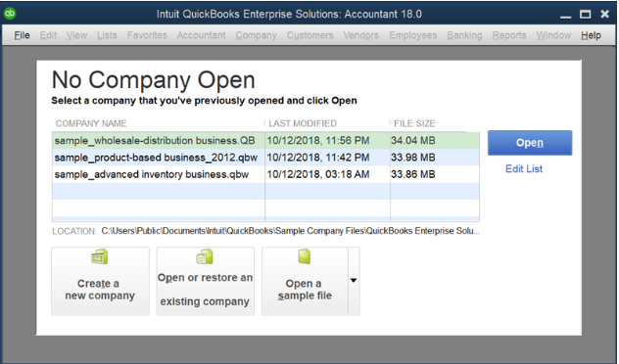Screen dimensions: 619x364
Task: Click the green building icon above Create a new company
Action: [100, 256]
